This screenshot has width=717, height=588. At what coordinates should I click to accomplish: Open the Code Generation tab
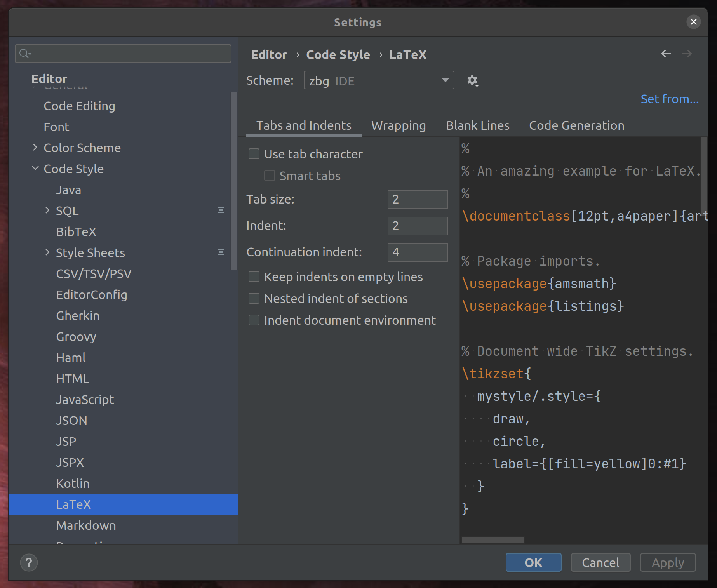click(576, 125)
